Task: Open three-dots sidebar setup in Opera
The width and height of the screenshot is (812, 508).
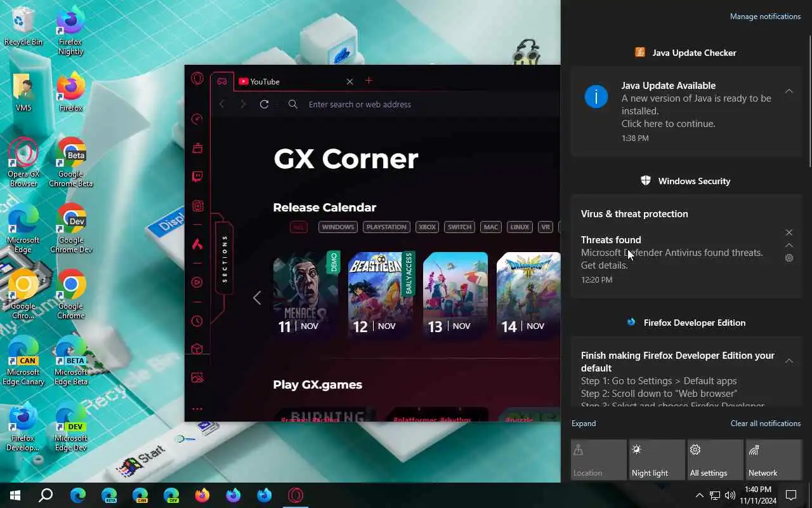Action: pos(197,409)
